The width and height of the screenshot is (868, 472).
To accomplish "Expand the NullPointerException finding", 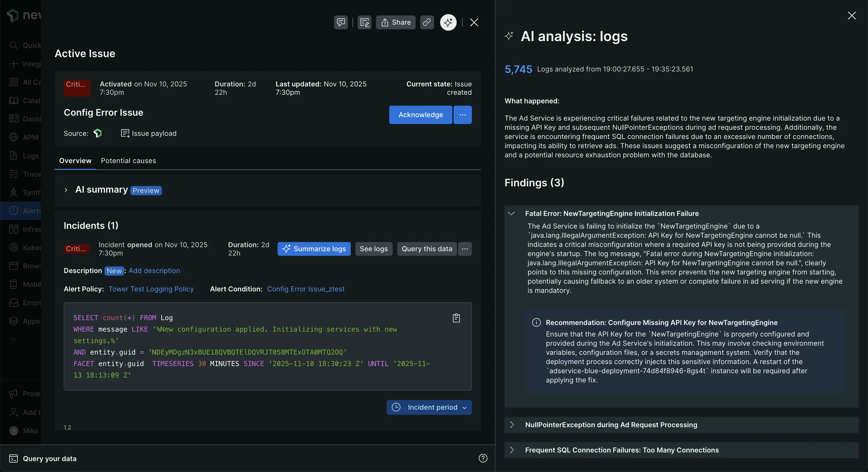I will 512,424.
